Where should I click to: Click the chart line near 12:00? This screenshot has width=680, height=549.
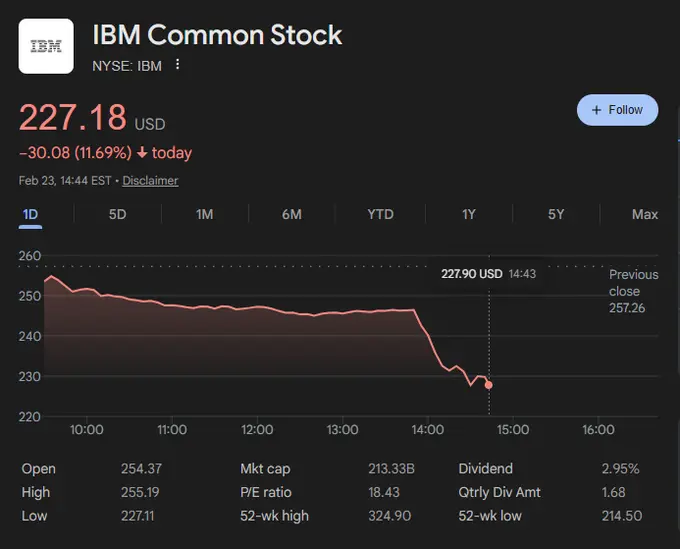point(257,307)
